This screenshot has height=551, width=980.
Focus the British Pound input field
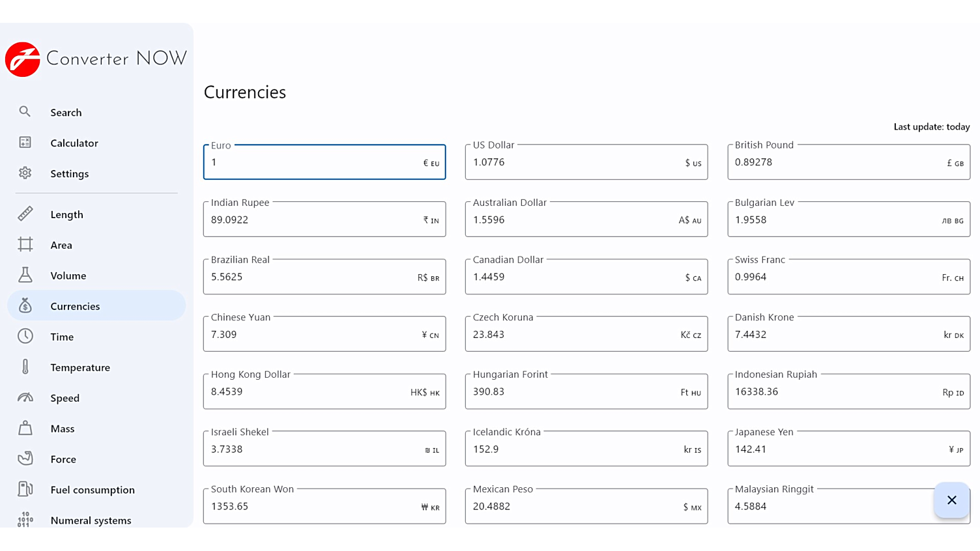click(x=848, y=162)
